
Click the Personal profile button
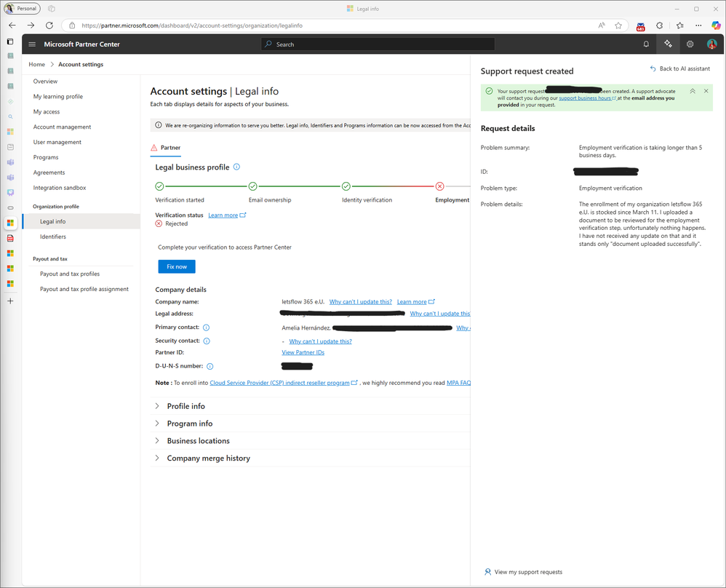pyautogui.click(x=23, y=8)
